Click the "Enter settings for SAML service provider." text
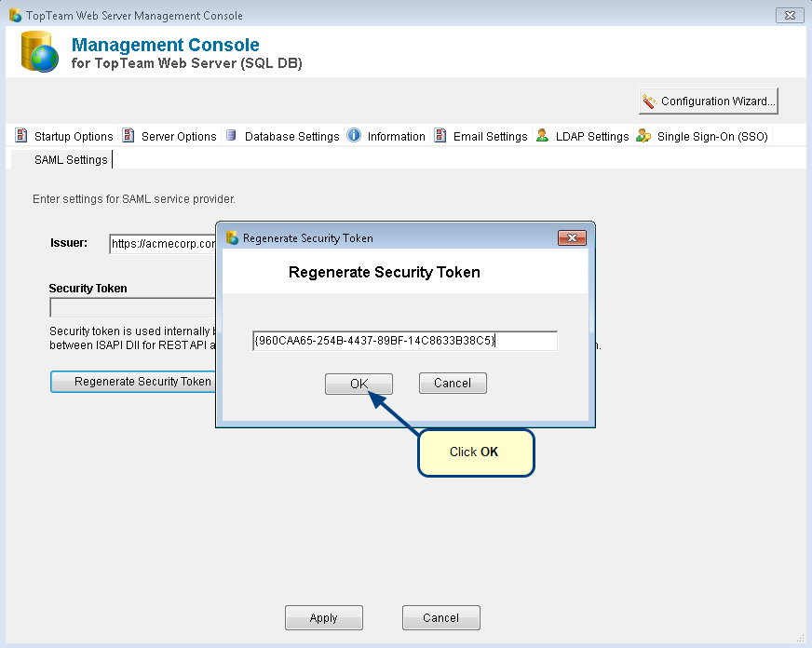Image resolution: width=812 pixels, height=648 pixels. click(134, 199)
